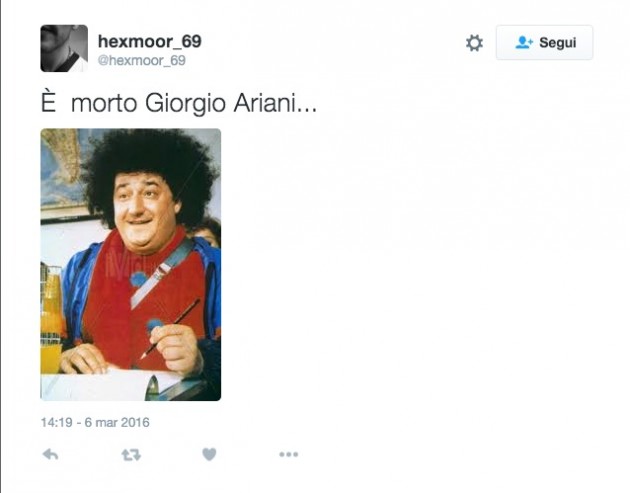Click the '6 mar 2016' date text
The image size is (630, 493).
pyautogui.click(x=117, y=422)
